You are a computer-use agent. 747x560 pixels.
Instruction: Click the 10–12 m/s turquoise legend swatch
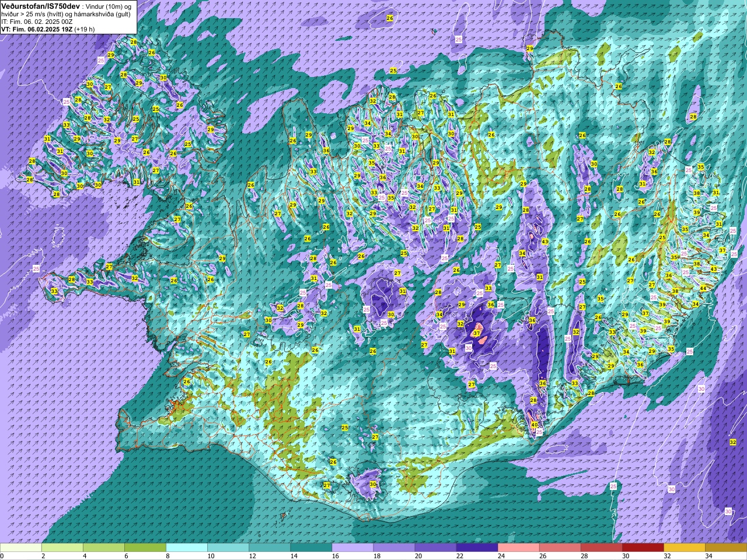click(228, 548)
